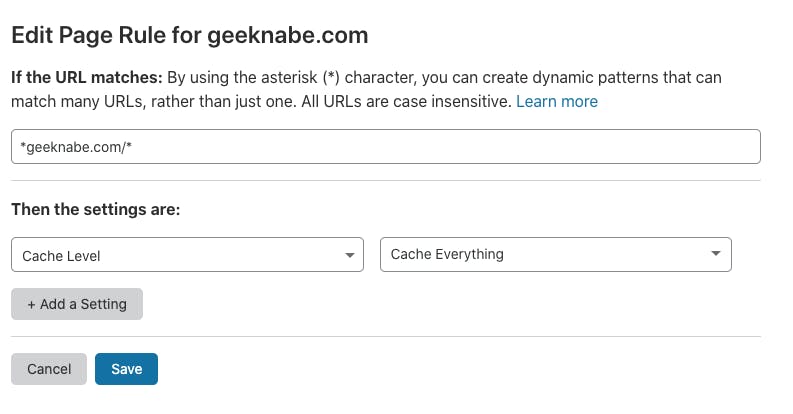
Task: Select the 'Cache Everything' text in the dropdown
Action: 447,254
